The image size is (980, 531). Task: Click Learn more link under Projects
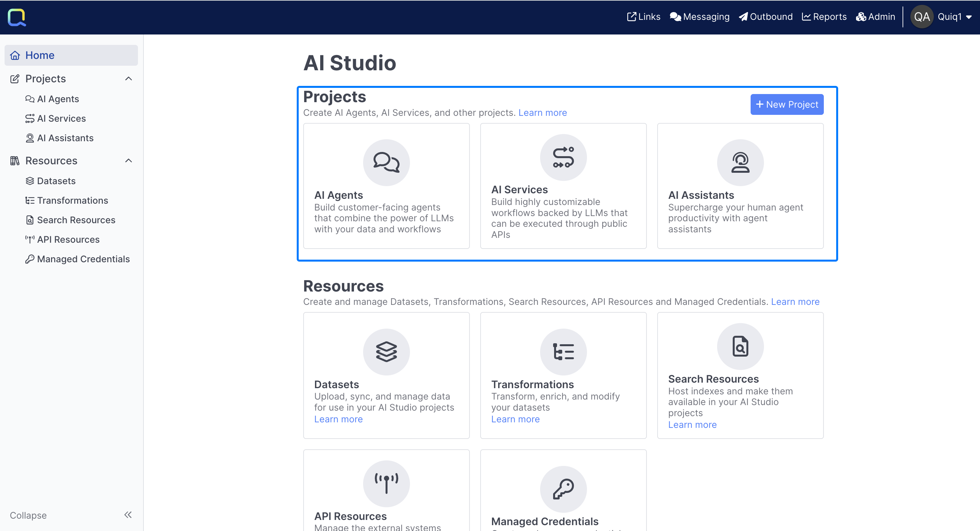(x=542, y=113)
